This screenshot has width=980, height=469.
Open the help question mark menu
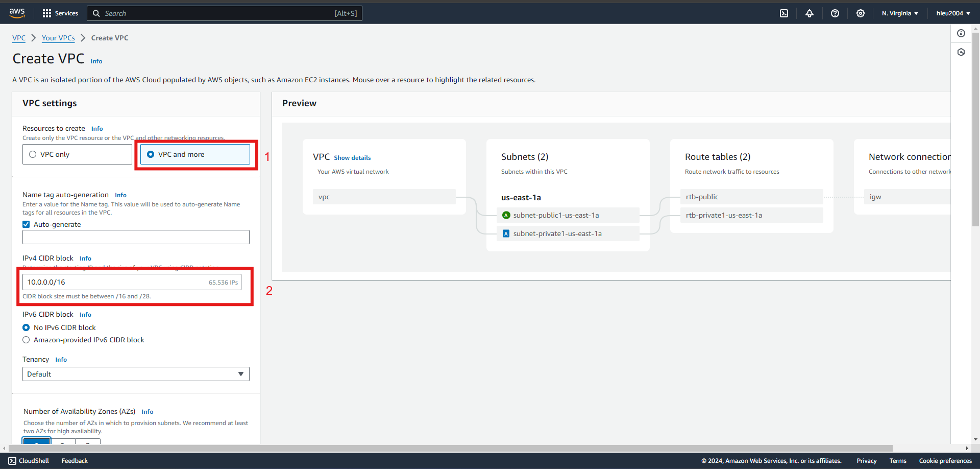835,13
